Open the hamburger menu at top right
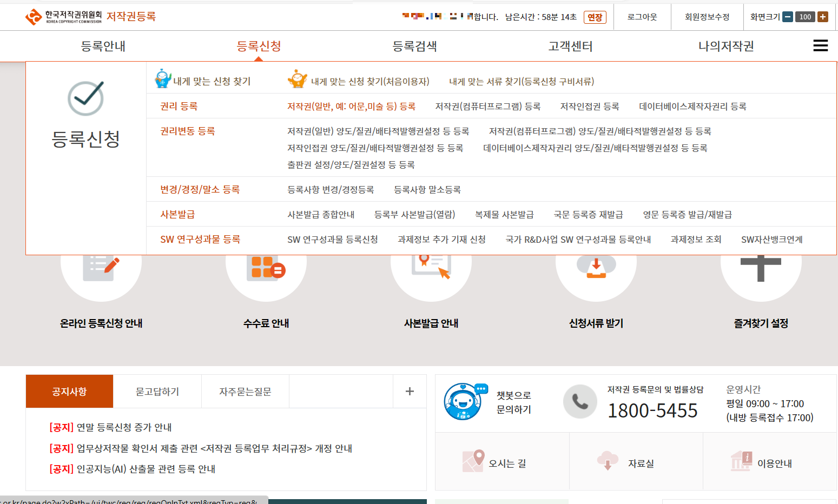This screenshot has width=838, height=504. (821, 46)
